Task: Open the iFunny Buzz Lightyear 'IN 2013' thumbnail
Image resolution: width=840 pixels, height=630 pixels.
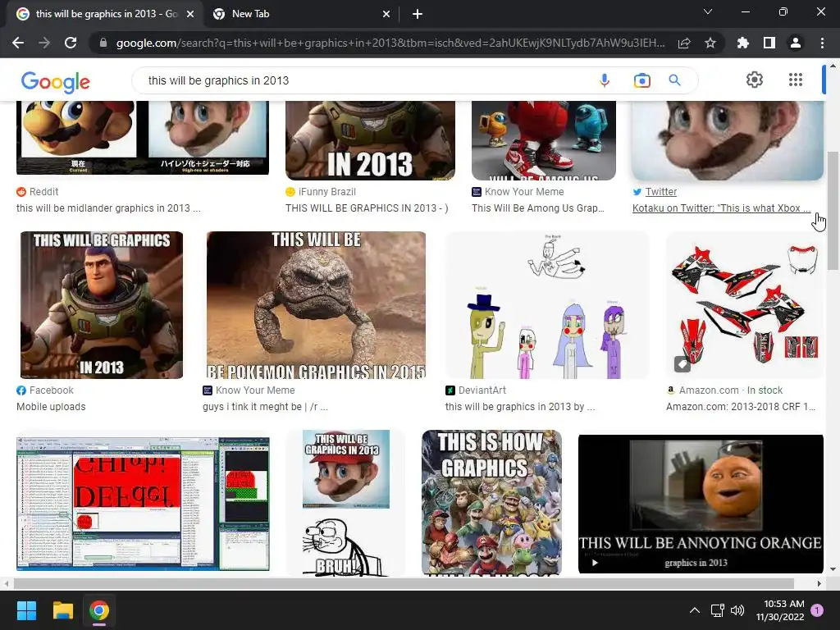Action: (x=370, y=140)
